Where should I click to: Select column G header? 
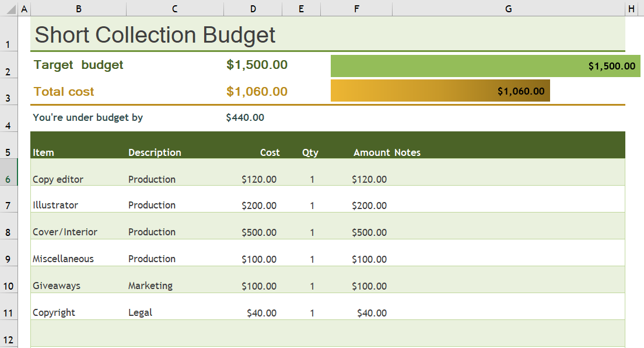click(508, 9)
